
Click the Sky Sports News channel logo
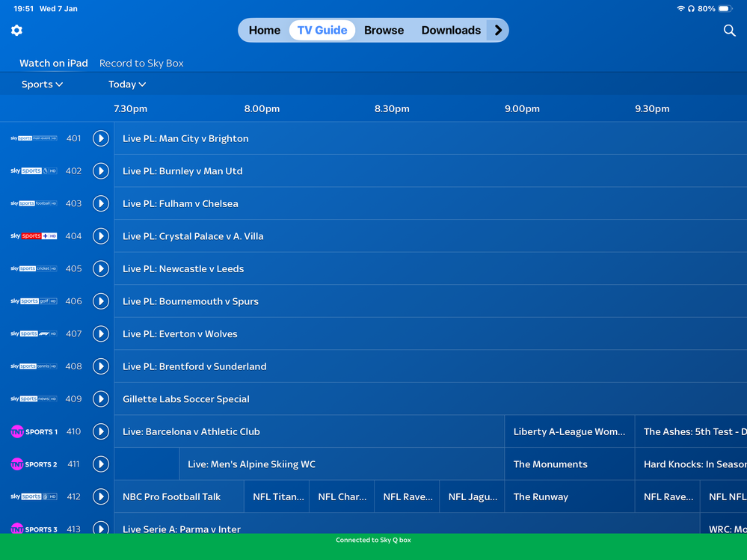[x=34, y=399]
